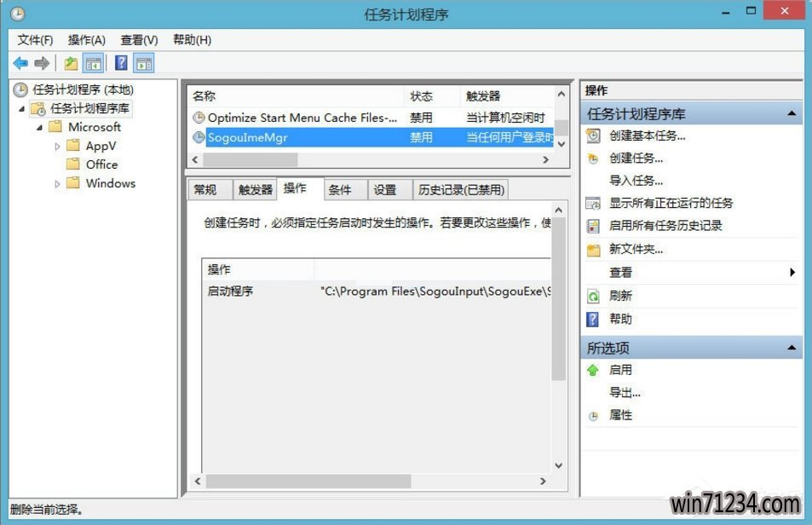
Task: Click the 创建任务 icon
Action: 593,159
